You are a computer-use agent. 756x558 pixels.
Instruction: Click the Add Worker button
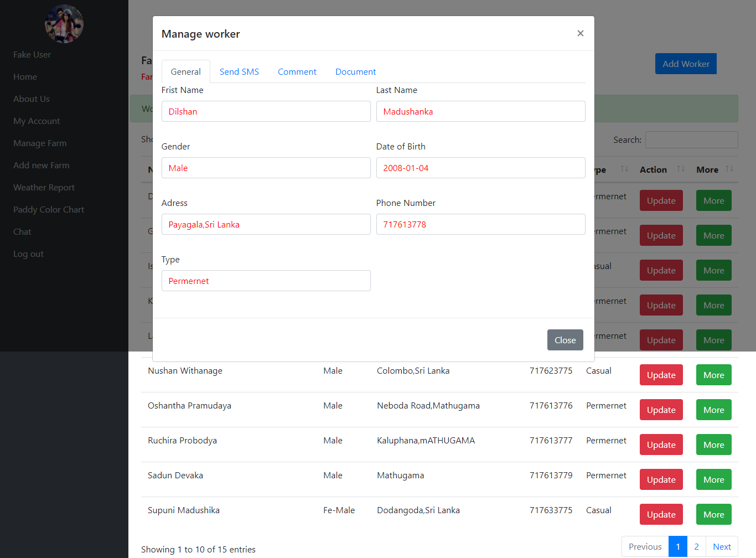[x=686, y=64]
